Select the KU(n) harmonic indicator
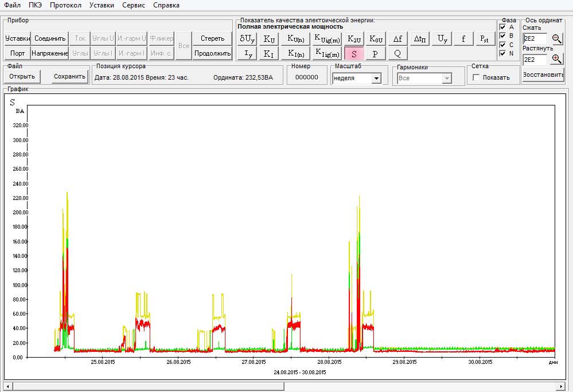 tap(295, 39)
